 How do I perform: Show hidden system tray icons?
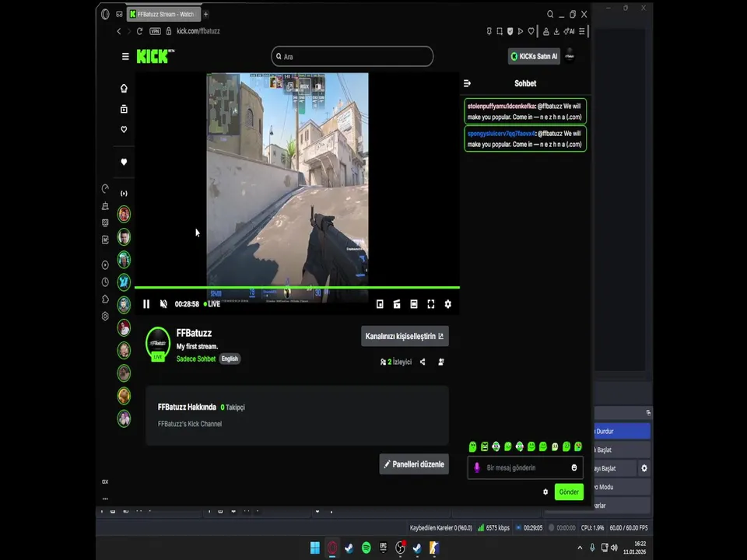point(580,548)
